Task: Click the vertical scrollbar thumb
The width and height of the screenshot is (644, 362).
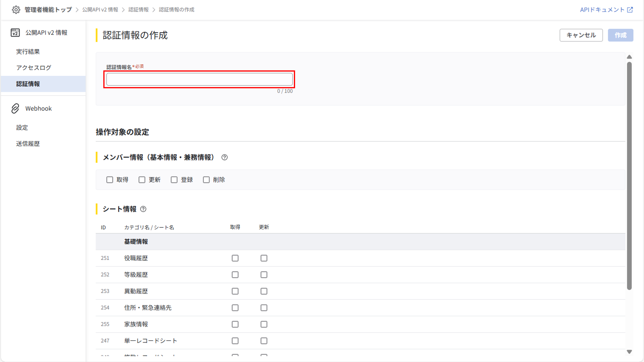Action: point(629,175)
